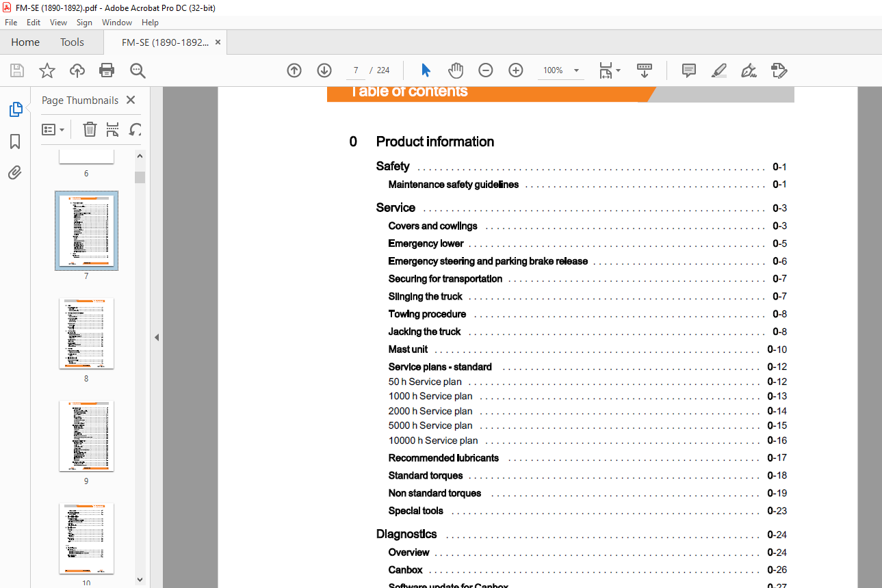The width and height of the screenshot is (882, 588).
Task: Click the Jacking the truck entry
Action: click(x=425, y=332)
